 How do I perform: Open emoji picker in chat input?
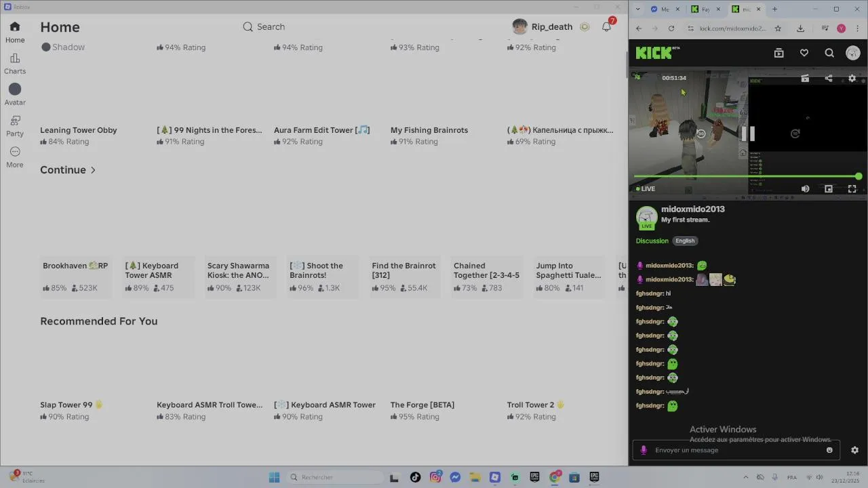[x=829, y=450]
